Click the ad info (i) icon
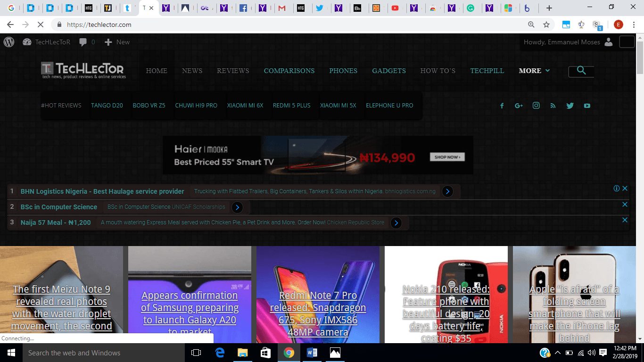 pos(616,188)
